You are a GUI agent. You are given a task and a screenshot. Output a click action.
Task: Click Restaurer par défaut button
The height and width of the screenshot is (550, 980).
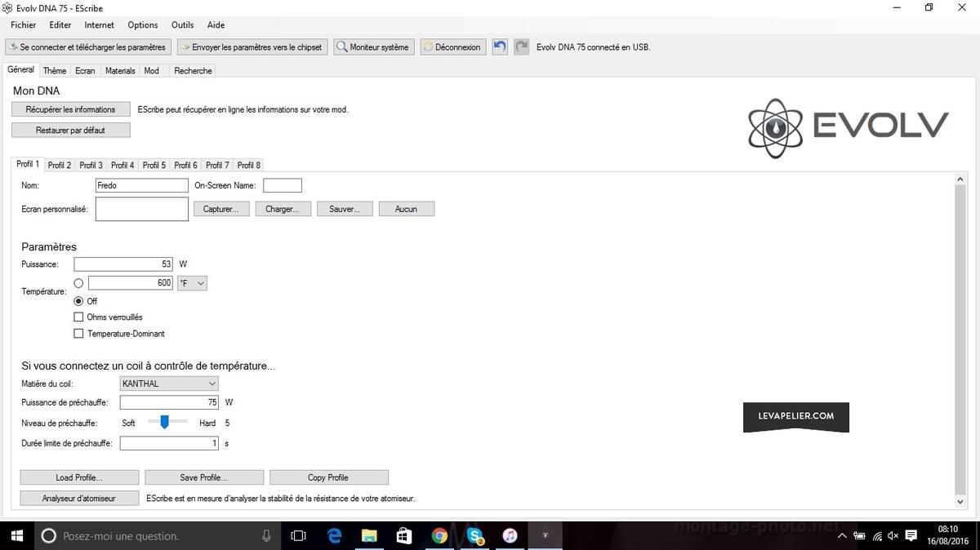pyautogui.click(x=71, y=130)
